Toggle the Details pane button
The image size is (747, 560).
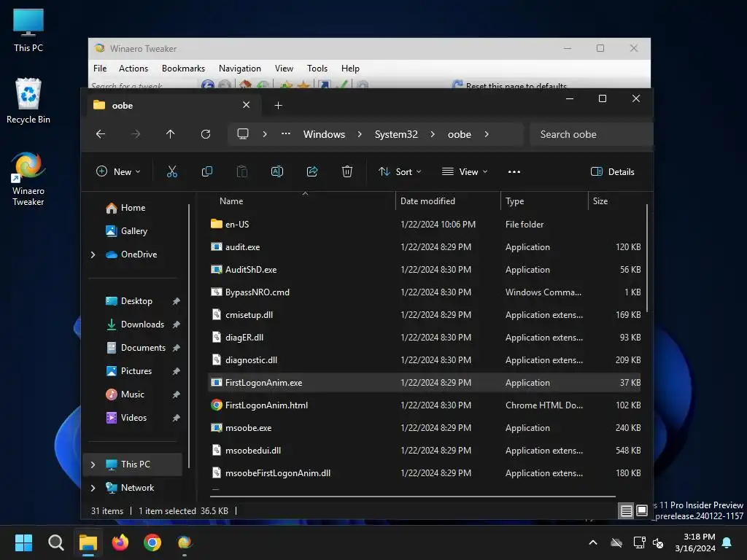(613, 171)
